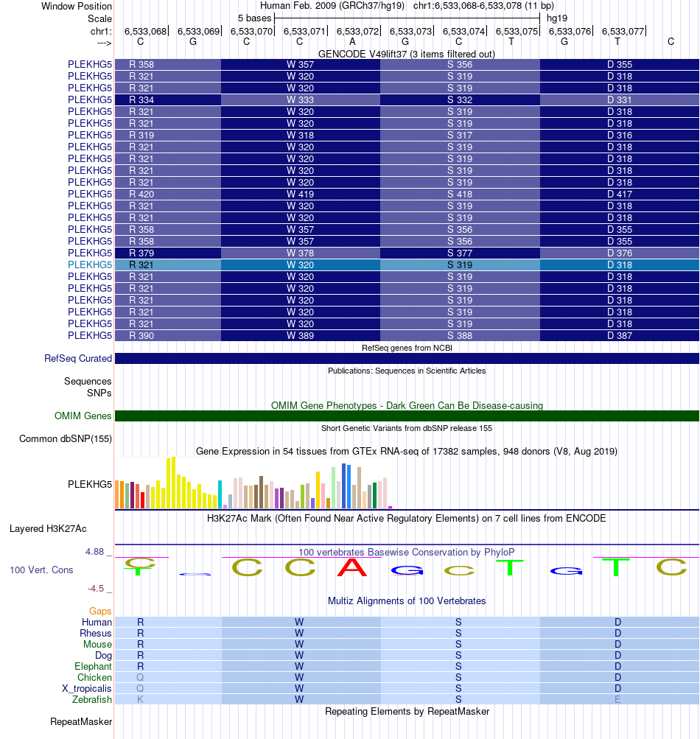Click the '5 bases' scale bar label
Screen dimensions: 700x739
click(254, 18)
